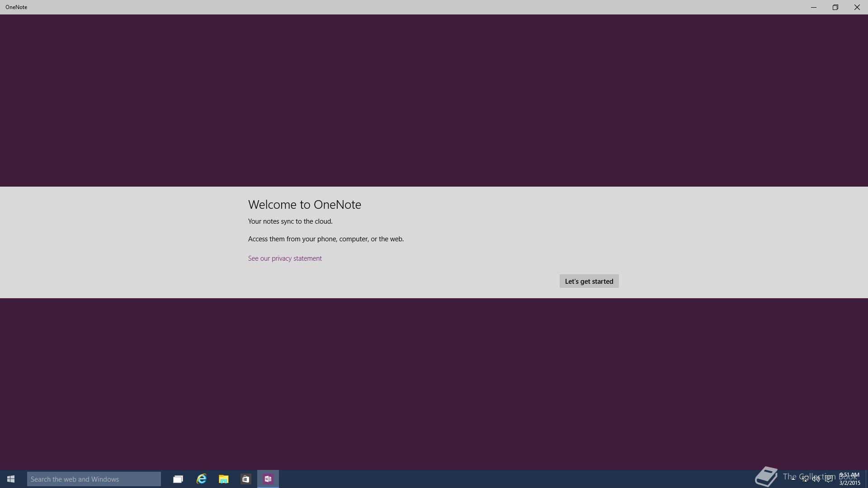
Task: Launch Internet Explorer from the taskbar
Action: (201, 479)
